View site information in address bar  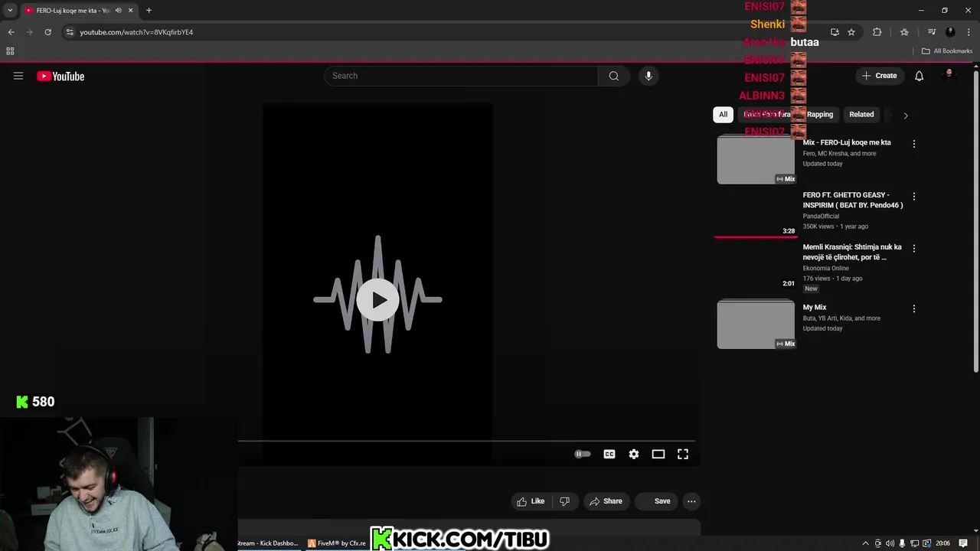(x=70, y=32)
